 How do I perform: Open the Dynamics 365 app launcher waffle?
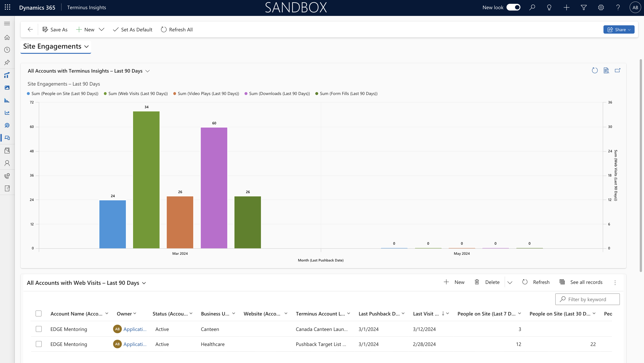tap(7, 7)
